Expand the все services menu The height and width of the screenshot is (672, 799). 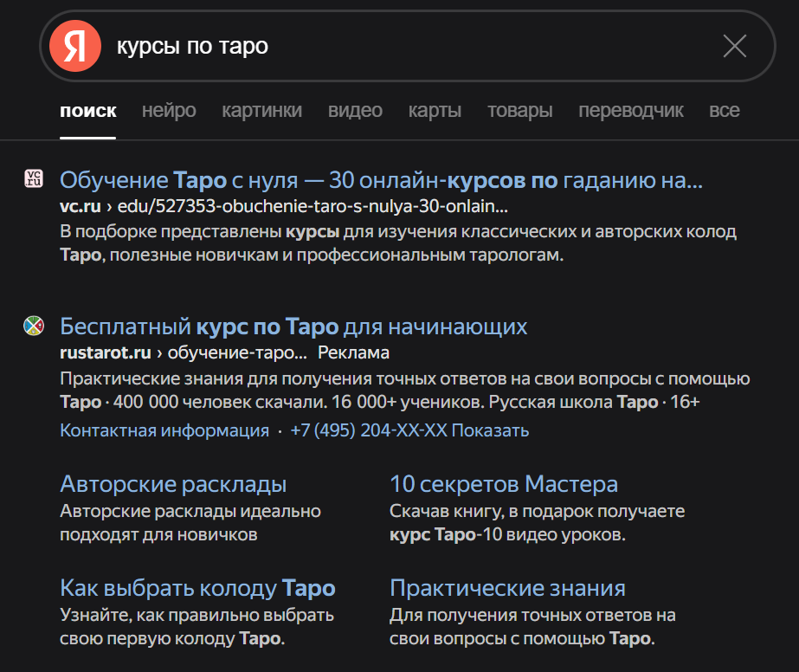coord(724,110)
